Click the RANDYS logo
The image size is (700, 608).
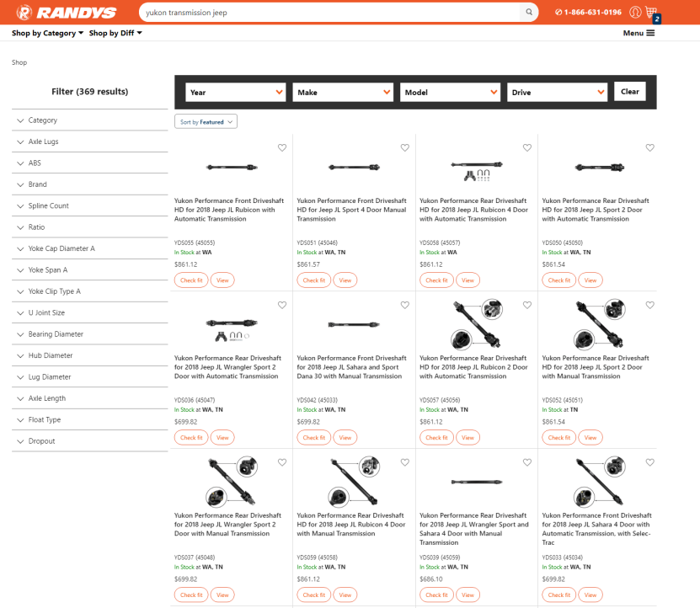pyautogui.click(x=67, y=13)
